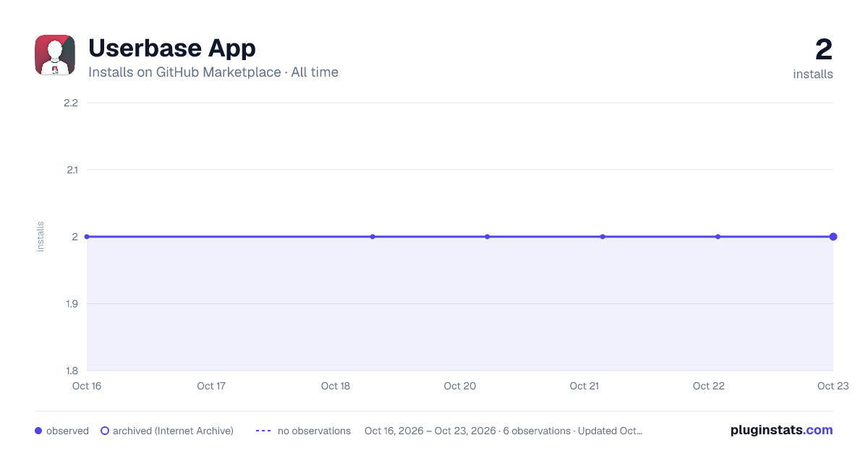Click the 'observed' legend text

click(x=67, y=431)
